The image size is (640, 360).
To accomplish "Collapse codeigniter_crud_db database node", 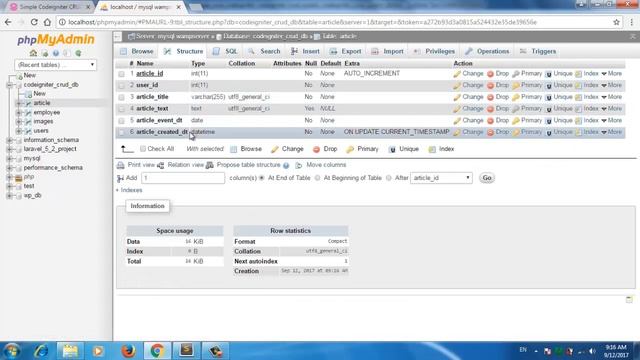I will pyautogui.click(x=9, y=85).
